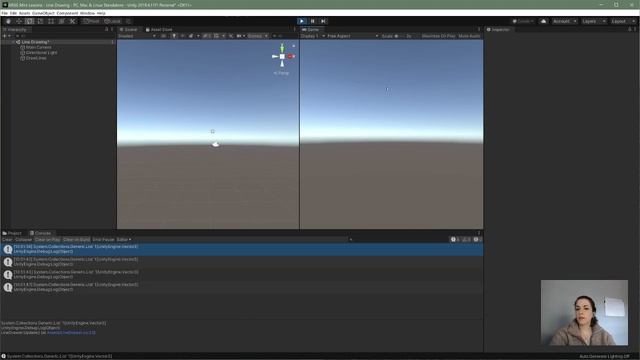Toggle Scene view effects icon

click(x=191, y=36)
